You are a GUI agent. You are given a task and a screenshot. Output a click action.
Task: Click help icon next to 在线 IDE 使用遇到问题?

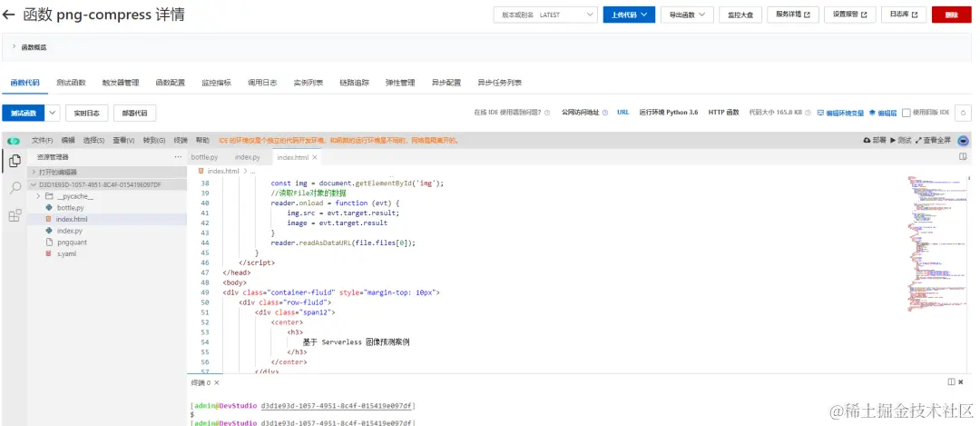coord(547,113)
